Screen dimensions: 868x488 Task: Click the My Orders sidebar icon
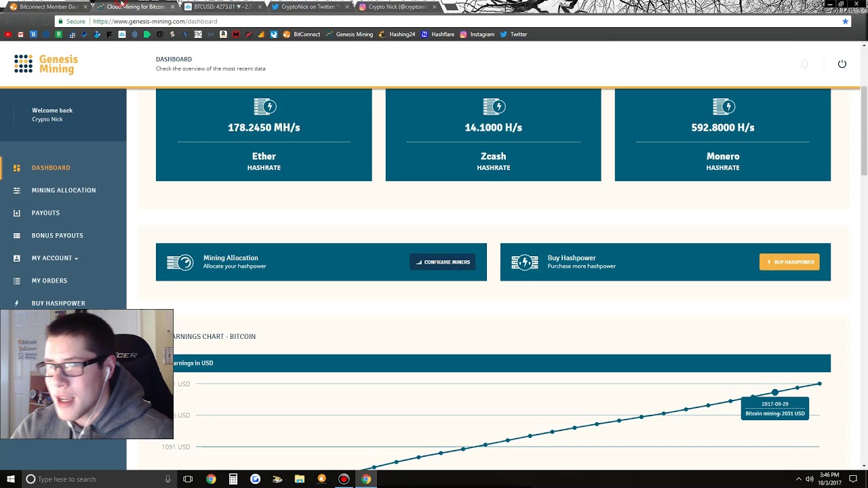(x=17, y=281)
